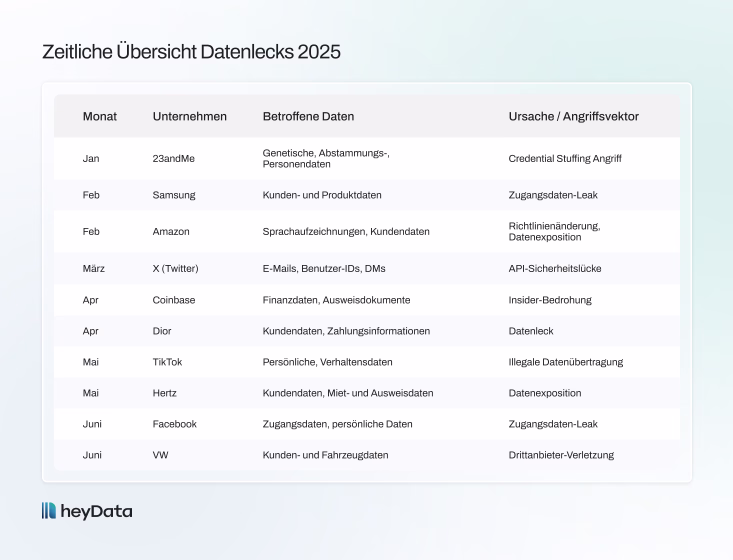Click the heyData wordmark text

[x=96, y=511]
